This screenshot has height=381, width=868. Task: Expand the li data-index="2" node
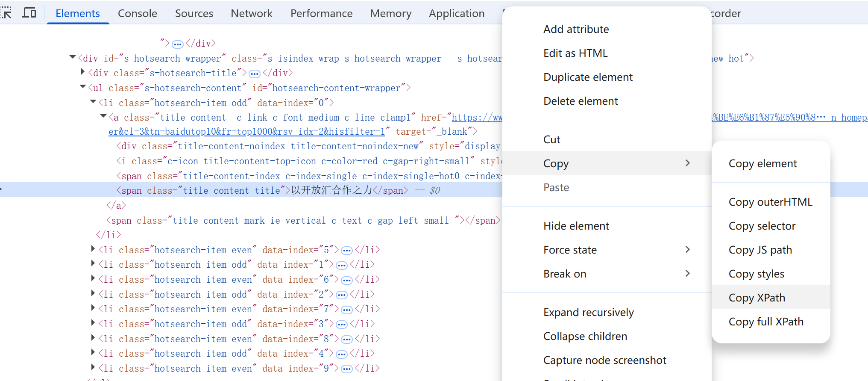(x=93, y=293)
